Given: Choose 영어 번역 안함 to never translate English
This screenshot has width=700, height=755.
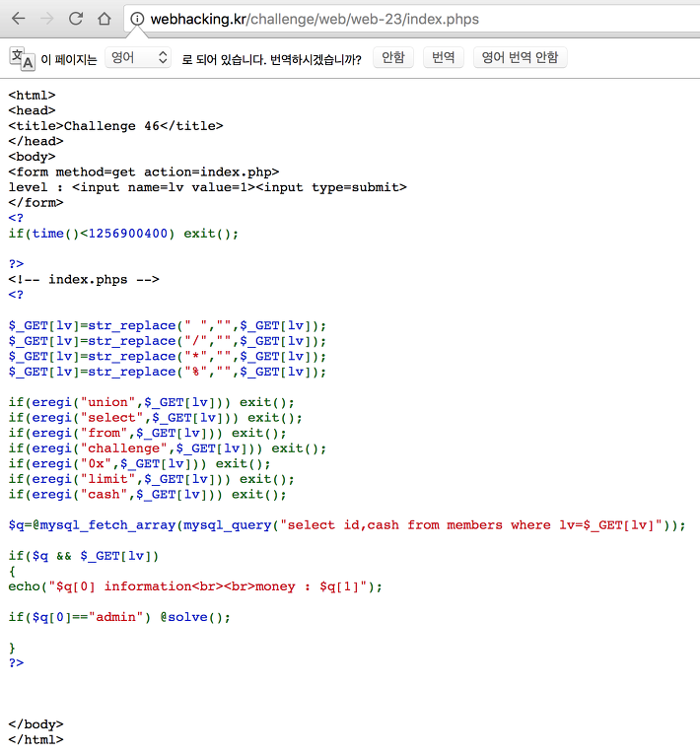Looking at the screenshot, I should (x=520, y=58).
